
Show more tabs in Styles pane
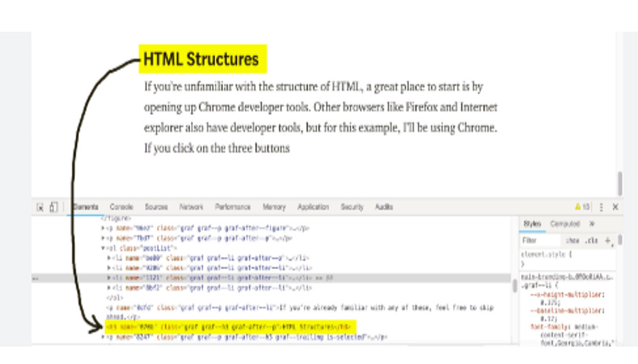(591, 224)
